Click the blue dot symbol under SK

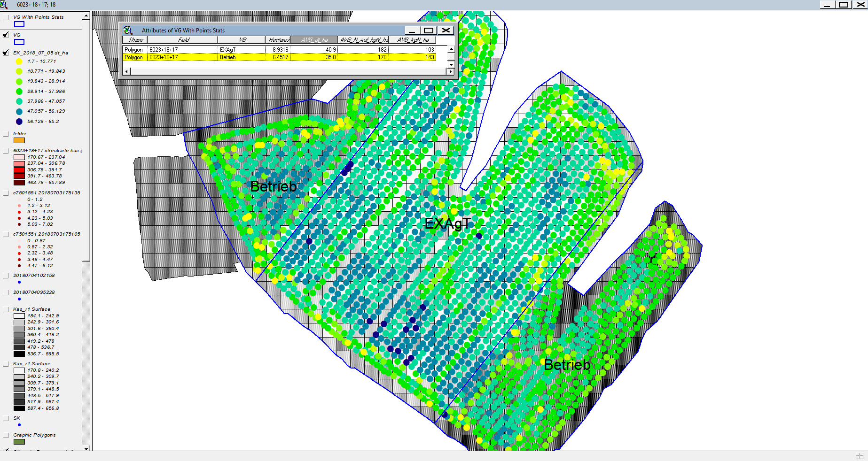pyautogui.click(x=19, y=425)
